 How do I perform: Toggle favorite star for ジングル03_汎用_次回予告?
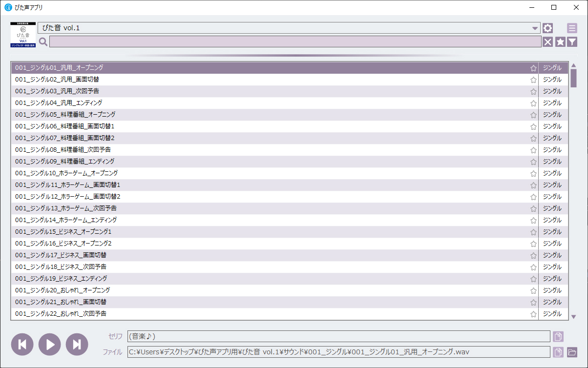click(x=533, y=92)
